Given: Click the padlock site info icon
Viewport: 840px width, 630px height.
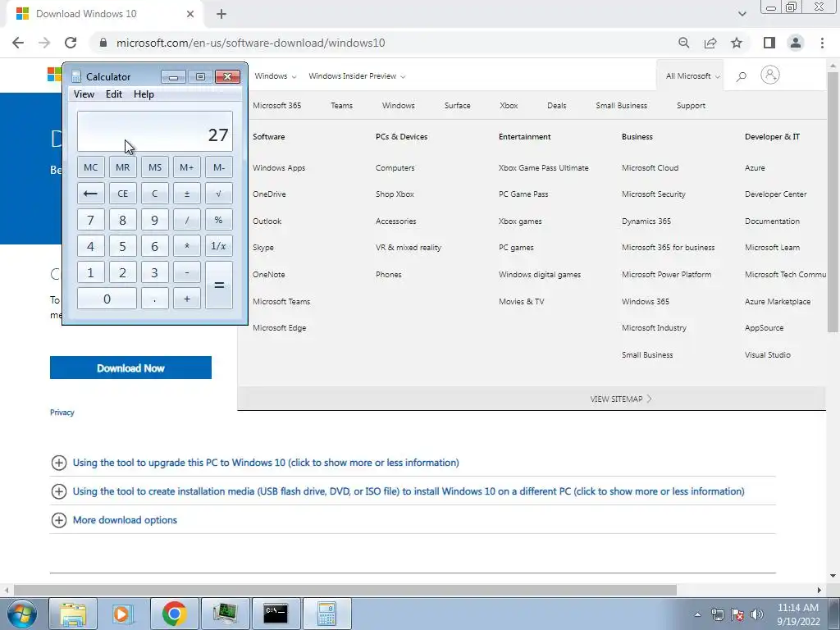Looking at the screenshot, I should [x=103, y=43].
